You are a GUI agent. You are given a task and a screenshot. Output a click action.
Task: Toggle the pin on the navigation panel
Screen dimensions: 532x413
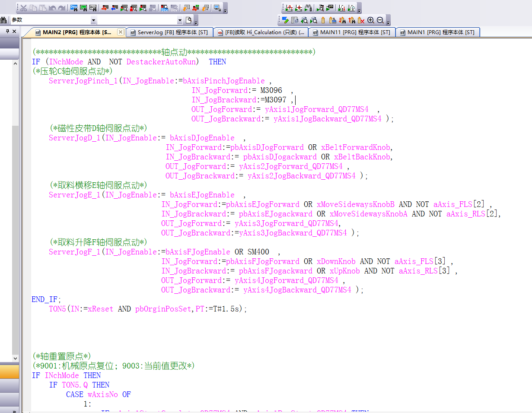coord(7,32)
